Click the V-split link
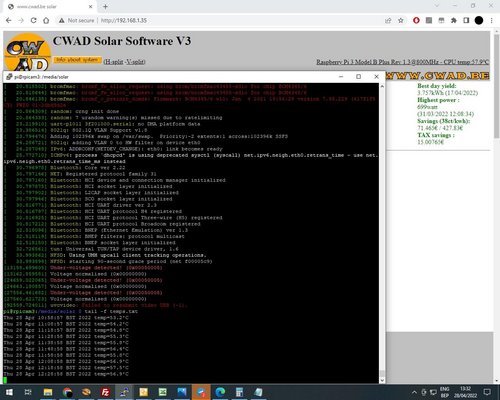The width and height of the screenshot is (500, 400). [135, 62]
